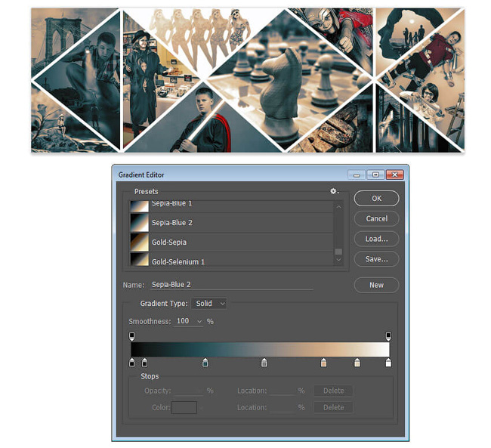This screenshot has height=448, width=491.
Task: Click the Opacity percentage field
Action: pos(189,391)
